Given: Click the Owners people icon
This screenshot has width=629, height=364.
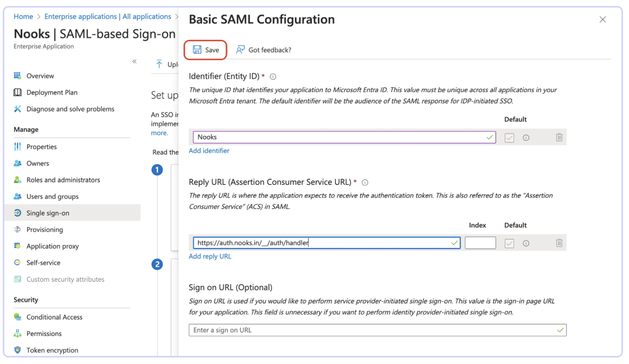Looking at the screenshot, I should tap(17, 163).
